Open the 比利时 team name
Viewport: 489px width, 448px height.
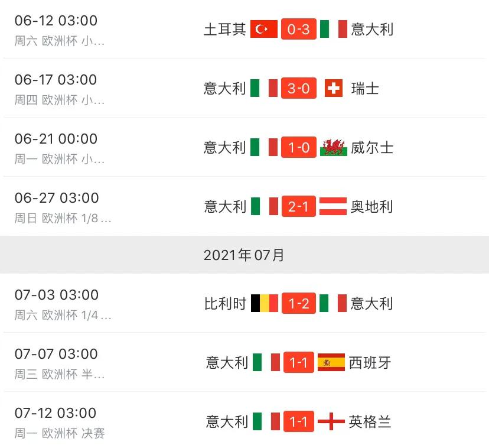click(226, 303)
